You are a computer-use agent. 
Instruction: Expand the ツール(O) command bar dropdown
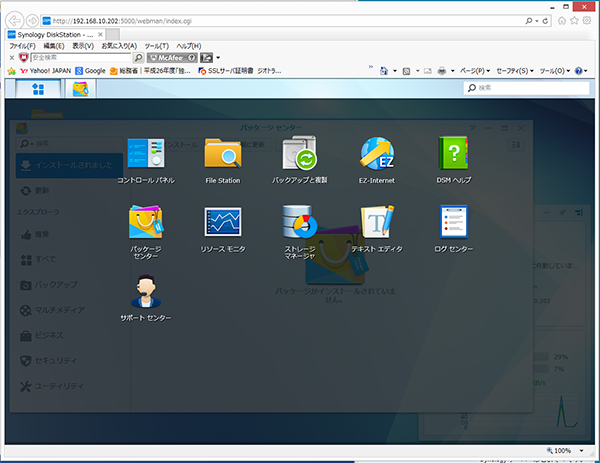(555, 71)
